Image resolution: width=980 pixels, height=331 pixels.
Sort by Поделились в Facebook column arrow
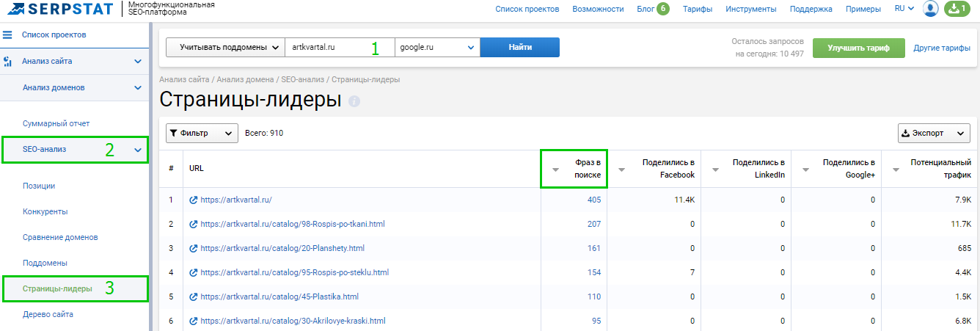622,170
